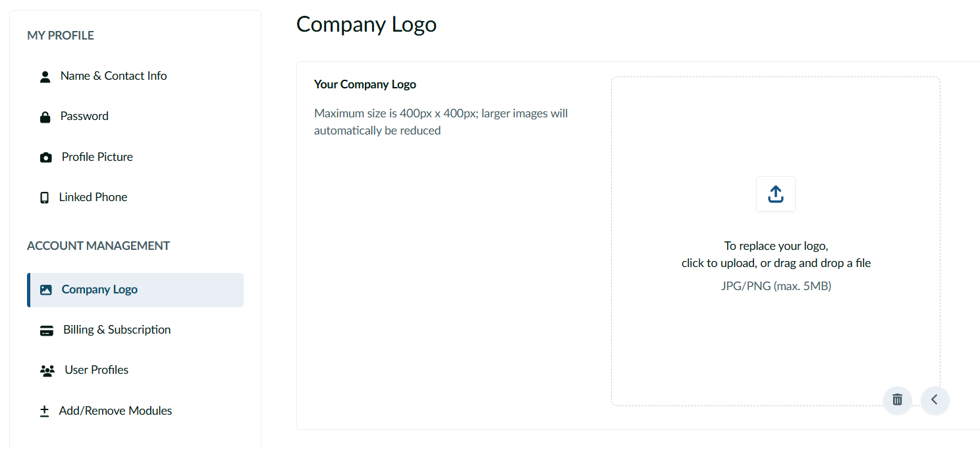The width and height of the screenshot is (980, 449).
Task: Click the group icon beside User Profiles
Action: (x=47, y=371)
